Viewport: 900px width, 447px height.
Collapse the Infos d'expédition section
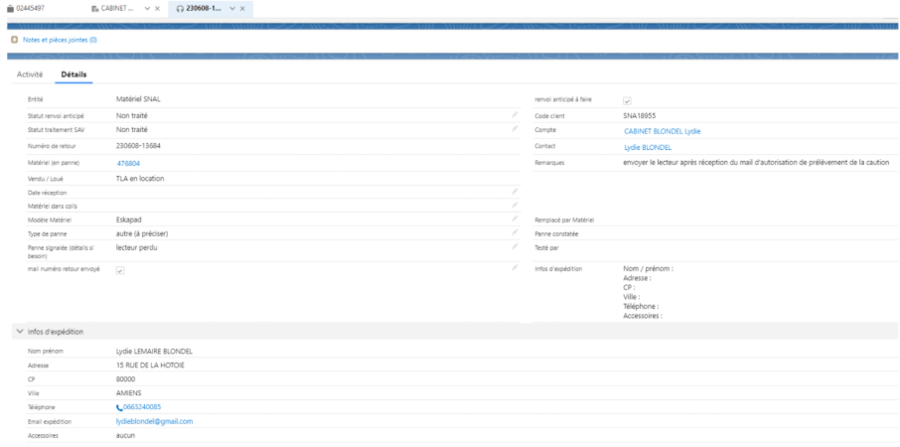point(20,332)
